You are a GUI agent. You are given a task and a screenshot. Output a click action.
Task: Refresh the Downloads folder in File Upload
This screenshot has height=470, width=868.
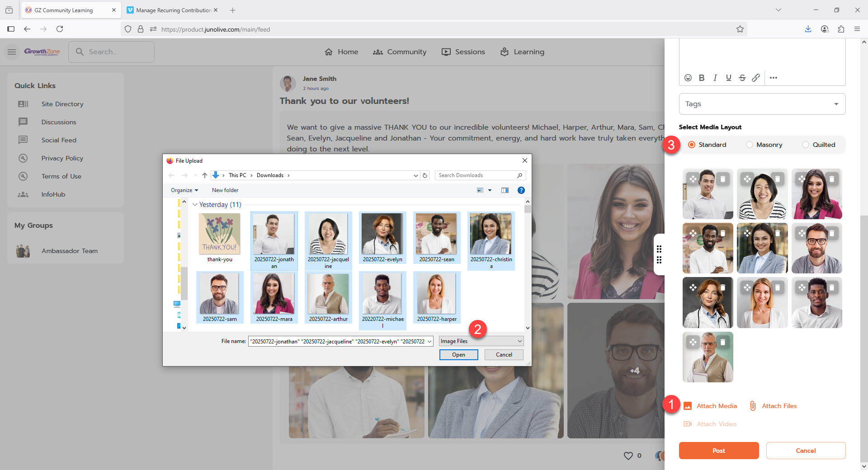[x=425, y=175]
